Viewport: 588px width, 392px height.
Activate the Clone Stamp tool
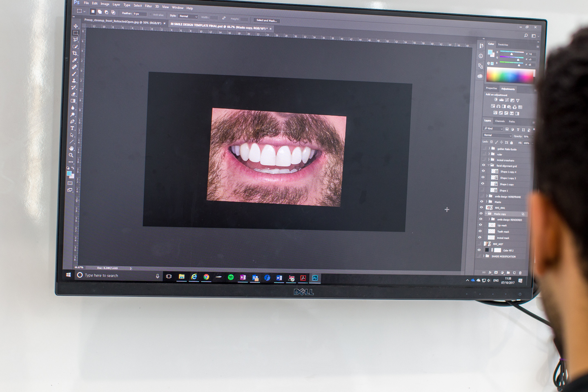point(74,80)
